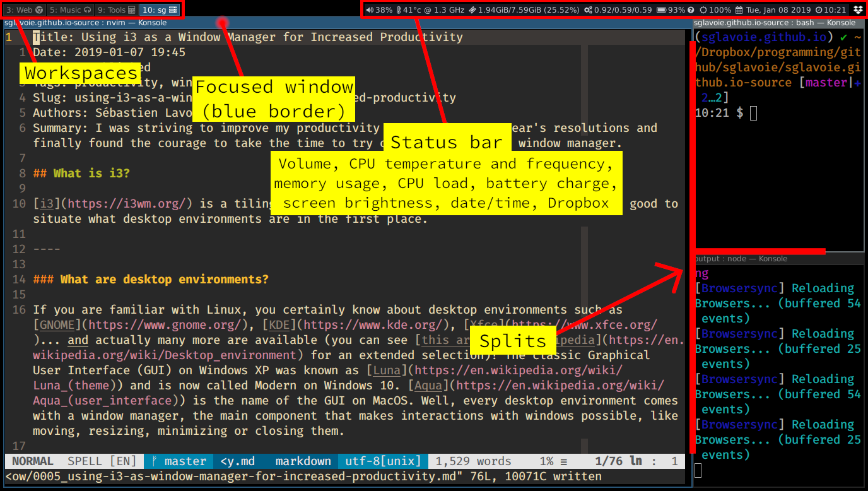The image size is (868, 491).
Task: Click the volume speaker icon in status bar
Action: pyautogui.click(x=370, y=10)
